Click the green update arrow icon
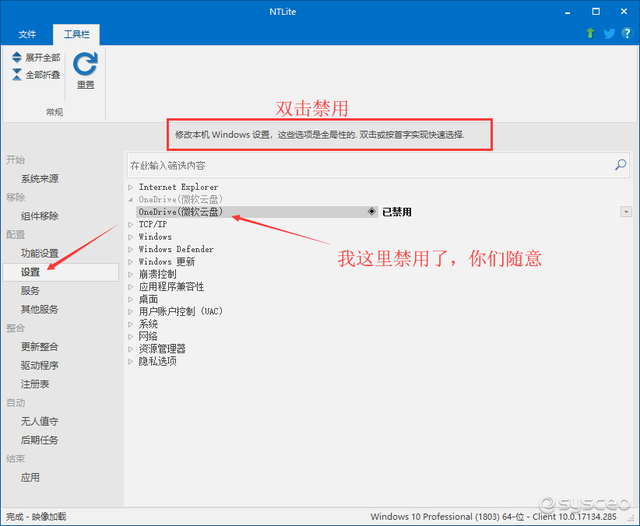 590,33
